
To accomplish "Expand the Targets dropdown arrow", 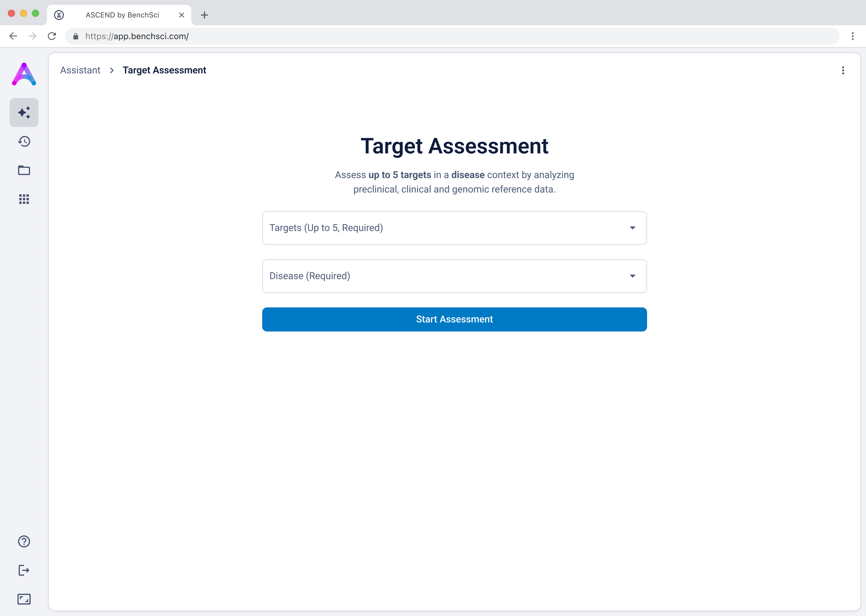I will [632, 228].
